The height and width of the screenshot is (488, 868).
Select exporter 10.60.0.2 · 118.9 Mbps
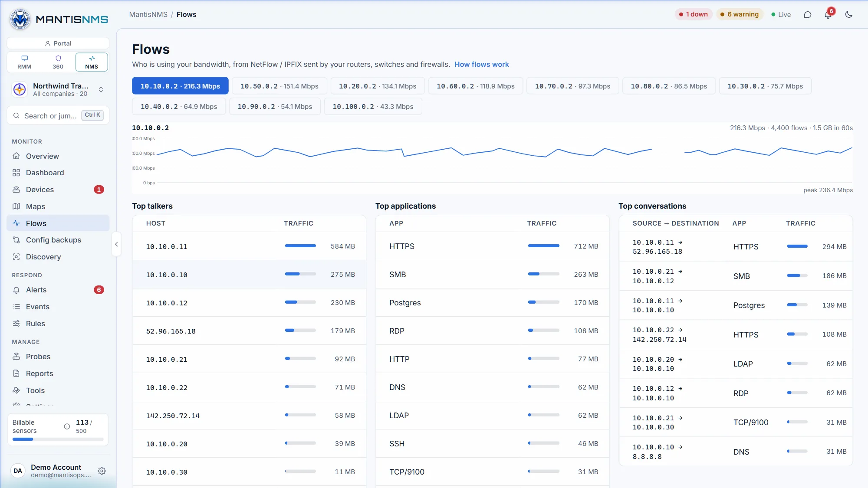[476, 86]
